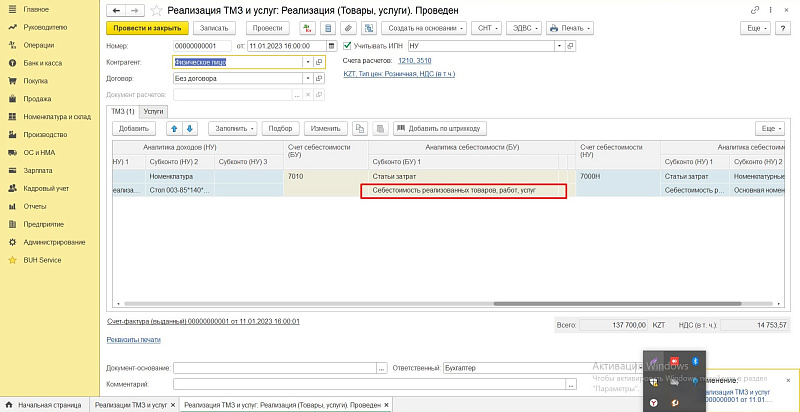Move row down with blue arrow
Viewport: 800px width, 412px height.
click(x=190, y=128)
